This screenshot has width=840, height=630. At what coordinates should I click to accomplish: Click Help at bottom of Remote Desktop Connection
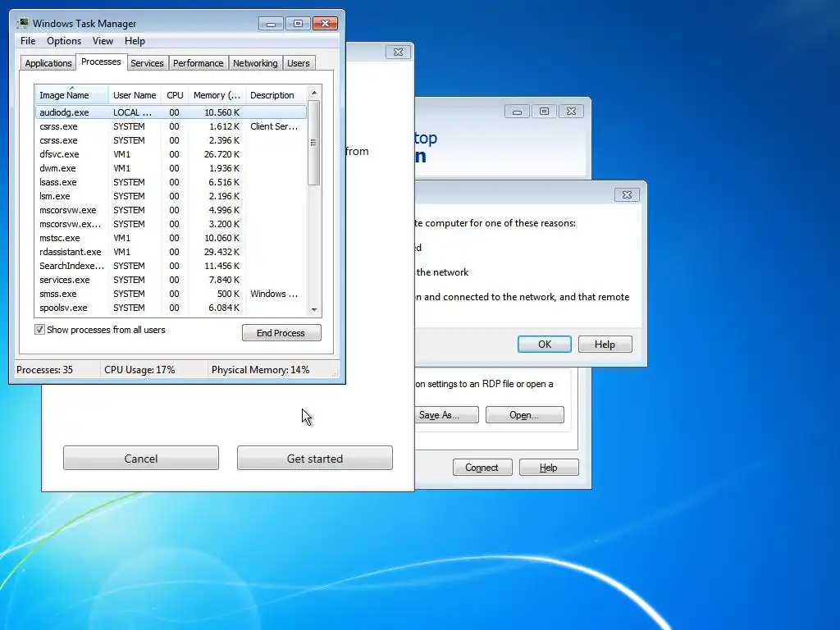click(549, 467)
